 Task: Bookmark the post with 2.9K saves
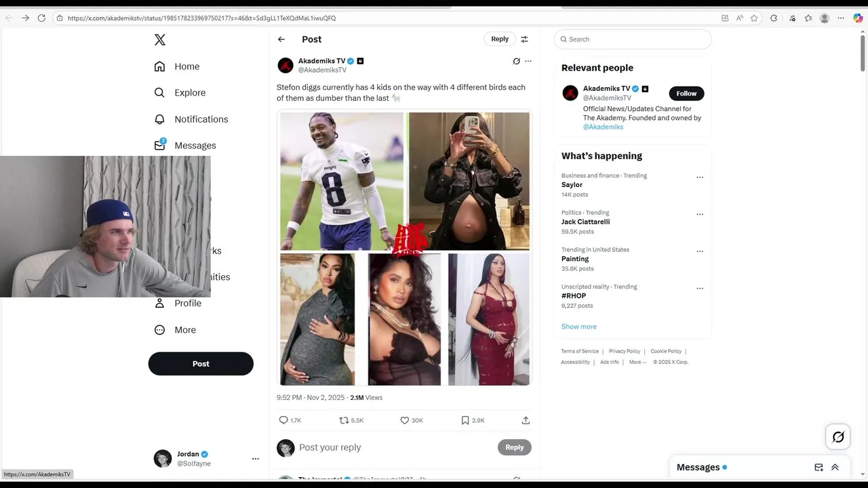click(465, 420)
